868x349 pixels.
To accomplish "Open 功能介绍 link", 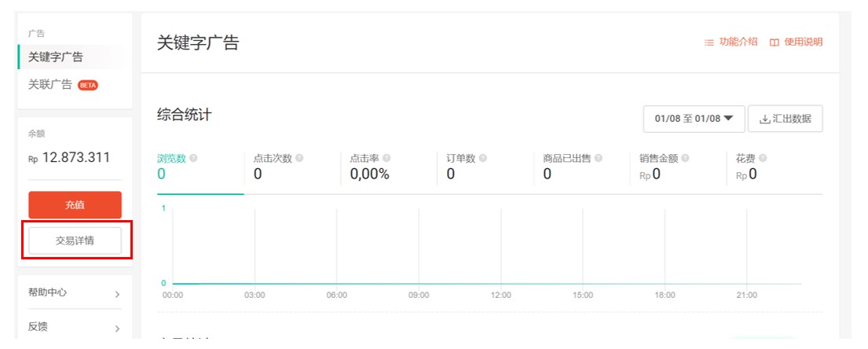I will point(738,42).
